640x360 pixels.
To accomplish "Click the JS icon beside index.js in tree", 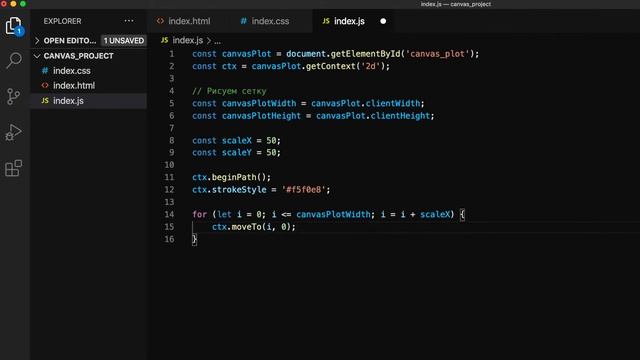I will 45,100.
